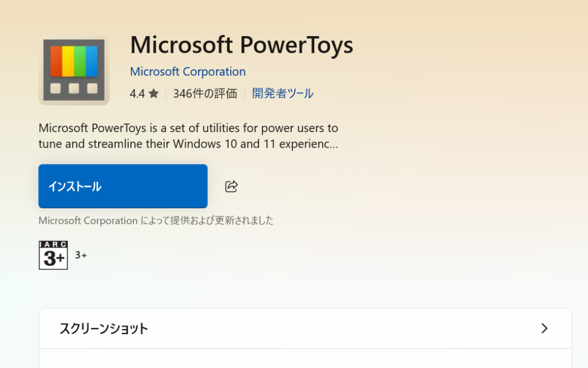Viewport: 588px width, 368px height.
Task: Open the Microsoft Corporation publisher link
Action: tap(188, 72)
